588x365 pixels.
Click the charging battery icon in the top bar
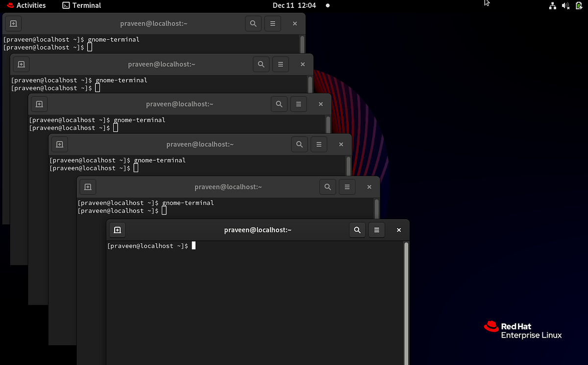tap(579, 5)
